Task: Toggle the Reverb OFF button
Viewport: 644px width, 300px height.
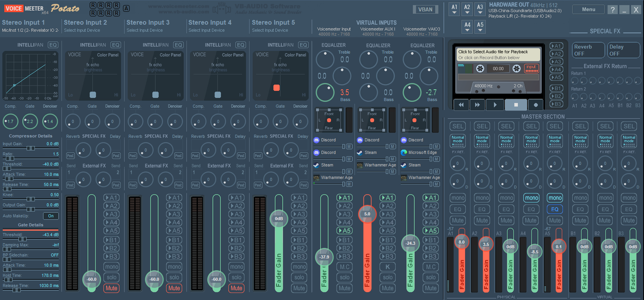Action: tap(588, 50)
